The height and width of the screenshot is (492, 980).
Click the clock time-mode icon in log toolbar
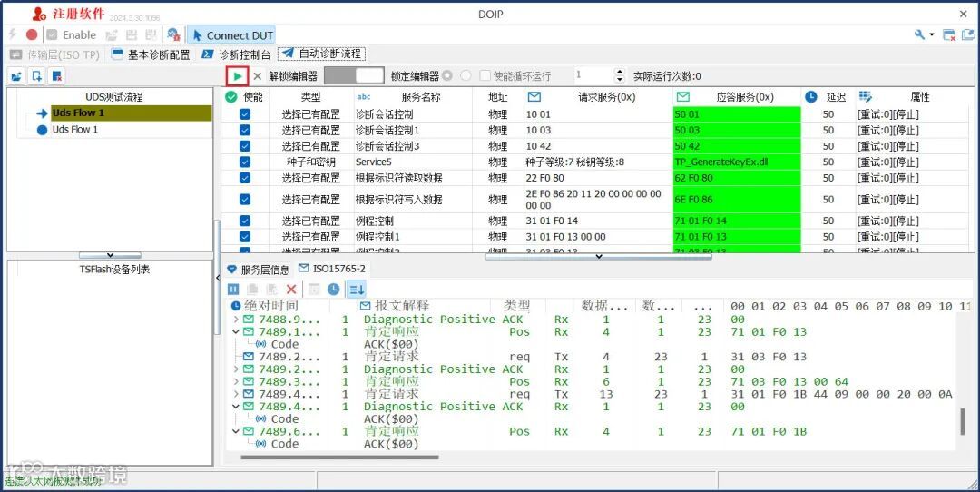334,289
